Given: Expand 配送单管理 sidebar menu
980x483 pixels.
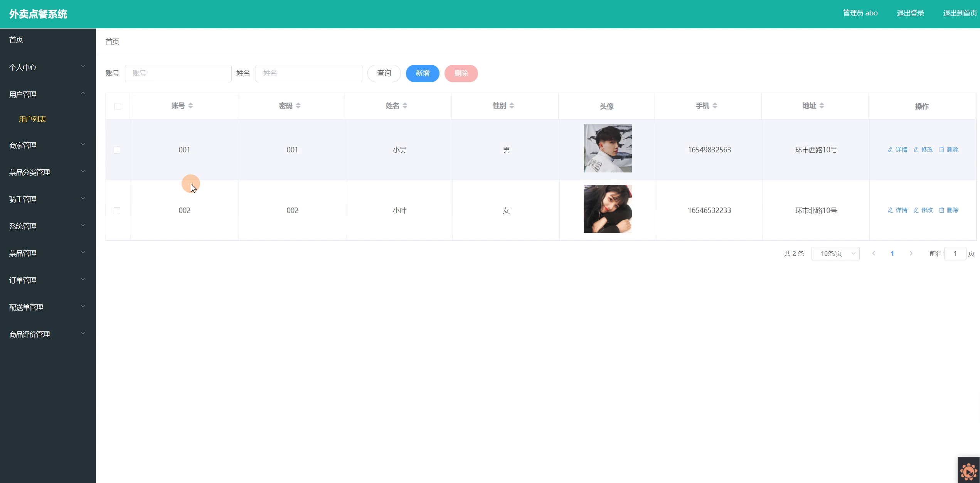Looking at the screenshot, I should click(48, 307).
